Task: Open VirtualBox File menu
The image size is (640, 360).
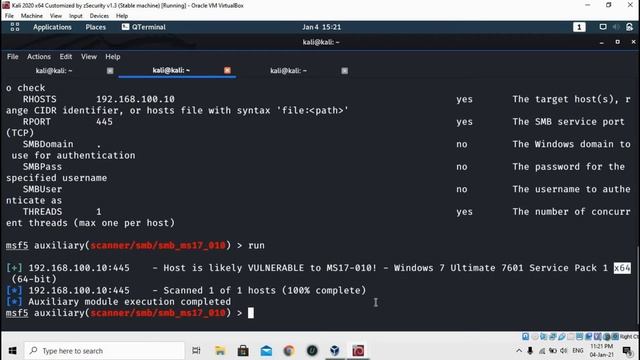Action: pos(9,16)
